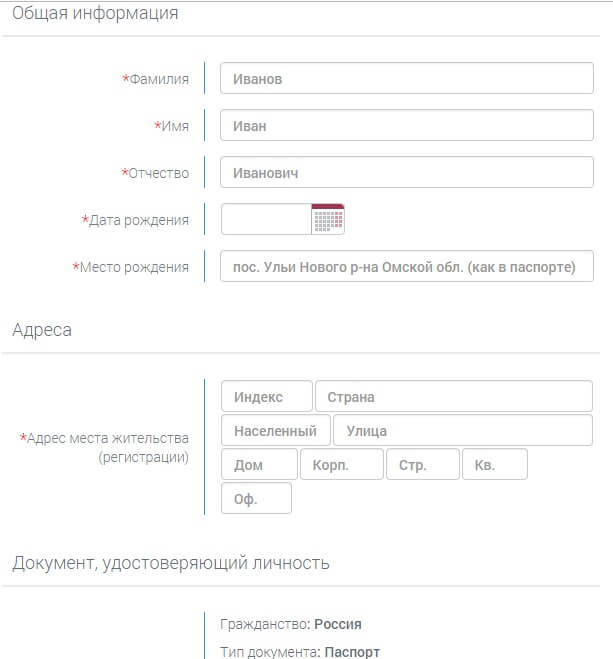Click Документ, удостоверяющий личность heading
Screen dimensions: 613x659
171,563
